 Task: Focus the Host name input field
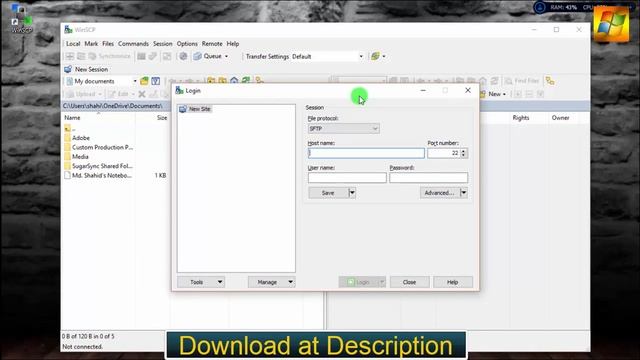[366, 153]
